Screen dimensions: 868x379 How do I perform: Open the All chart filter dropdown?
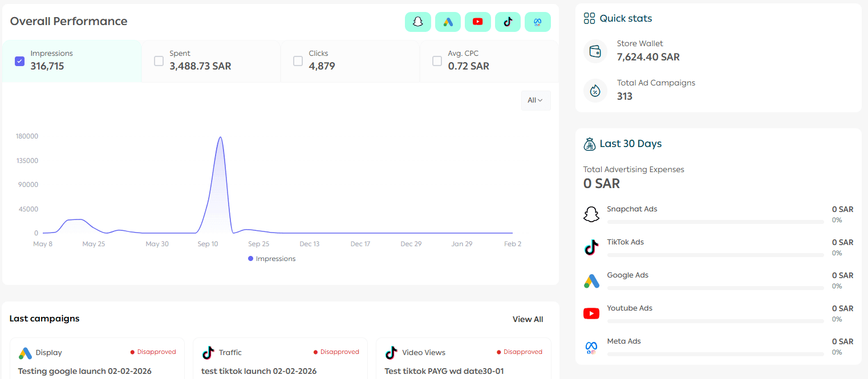point(535,100)
